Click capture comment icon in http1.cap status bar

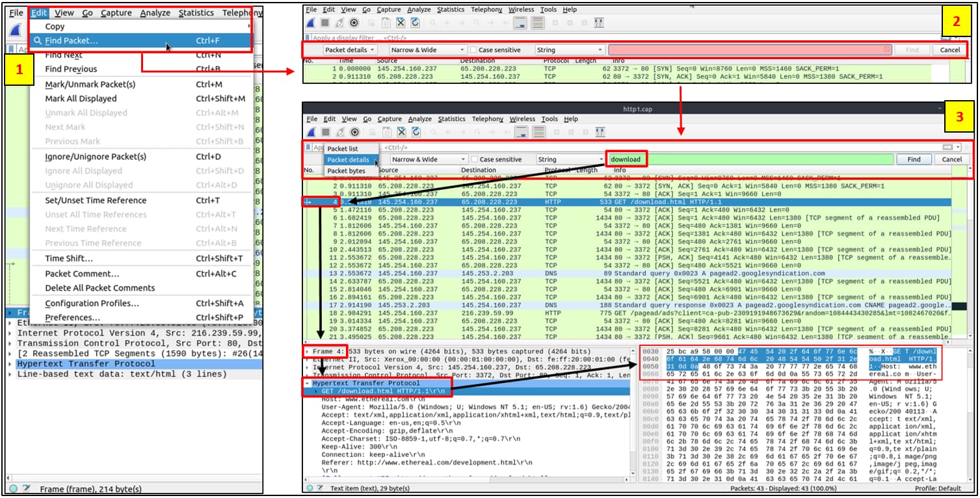coord(320,488)
